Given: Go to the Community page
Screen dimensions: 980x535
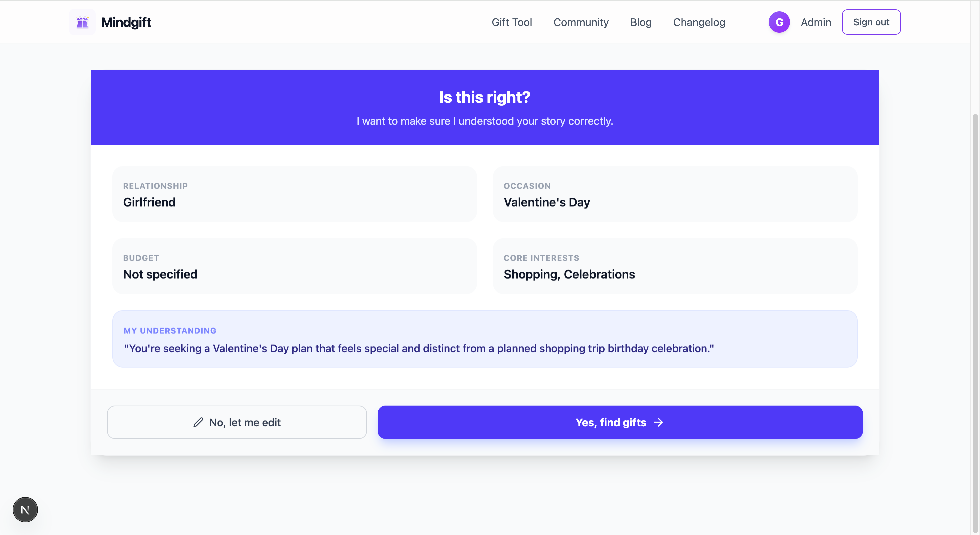Looking at the screenshot, I should (x=581, y=22).
